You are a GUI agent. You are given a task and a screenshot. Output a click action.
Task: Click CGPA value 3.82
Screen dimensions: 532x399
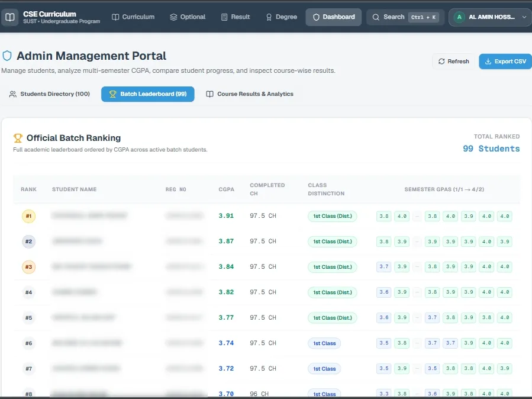tap(226, 292)
